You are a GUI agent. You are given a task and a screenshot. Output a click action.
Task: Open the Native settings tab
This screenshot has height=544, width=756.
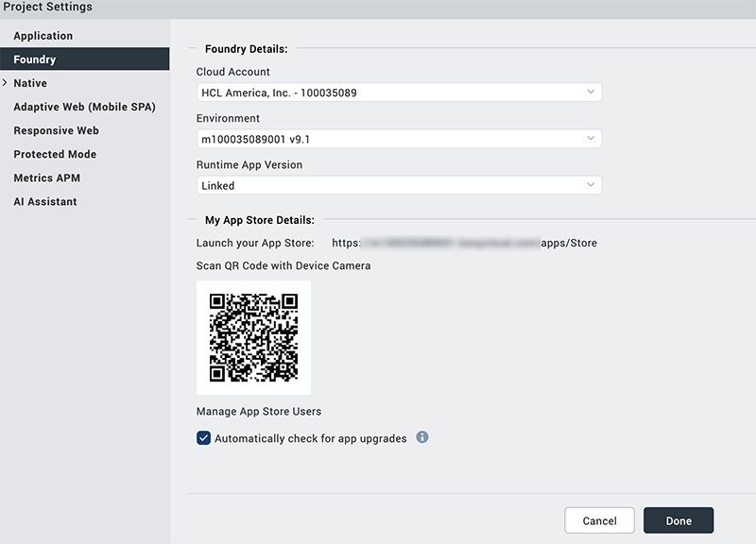pos(30,83)
